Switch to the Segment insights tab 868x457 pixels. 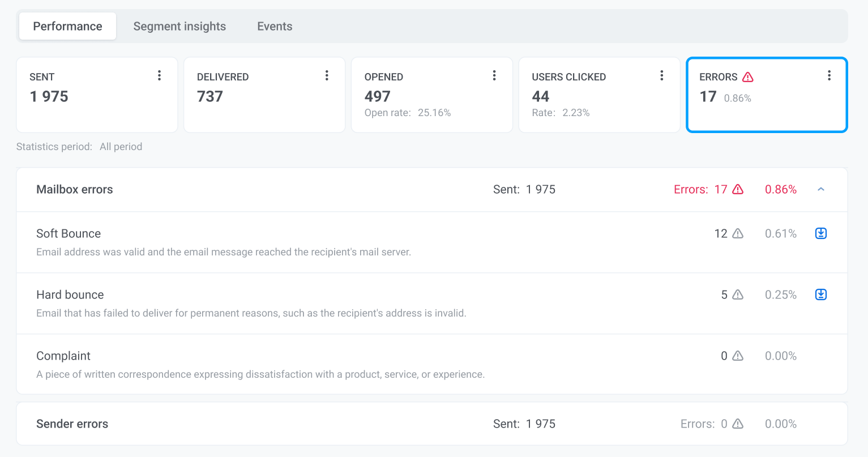click(x=179, y=27)
